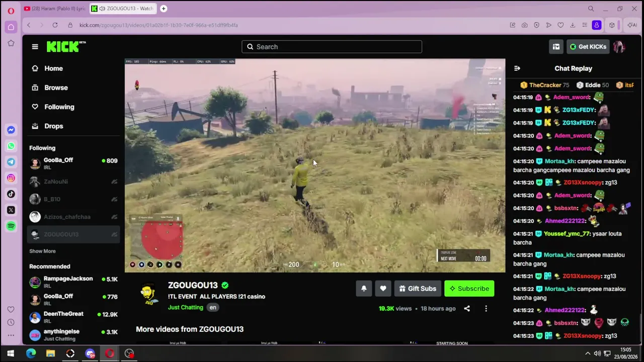This screenshot has height=362, width=644.
Task: Expand Show More in Following list
Action: [42, 251]
